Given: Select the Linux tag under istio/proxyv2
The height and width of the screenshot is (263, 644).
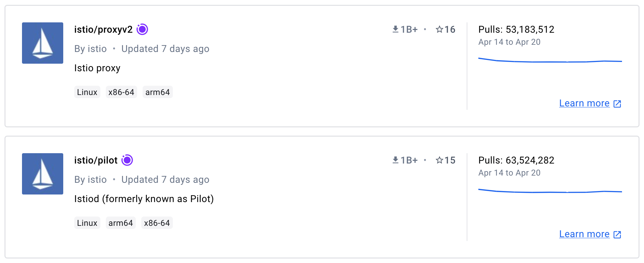Looking at the screenshot, I should click(x=87, y=92).
